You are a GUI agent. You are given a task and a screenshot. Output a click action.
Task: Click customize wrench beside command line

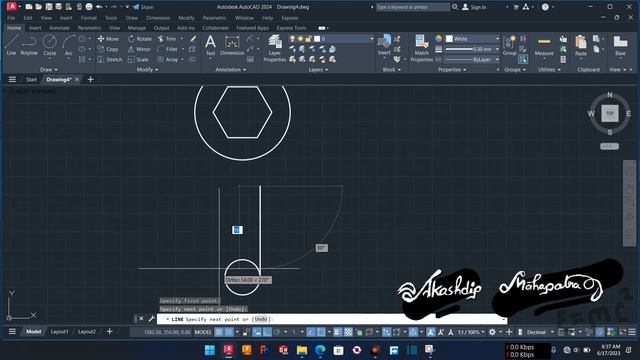[x=151, y=319]
